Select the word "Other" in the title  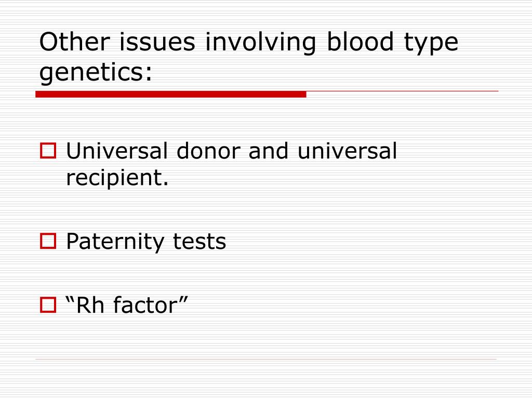click(74, 42)
